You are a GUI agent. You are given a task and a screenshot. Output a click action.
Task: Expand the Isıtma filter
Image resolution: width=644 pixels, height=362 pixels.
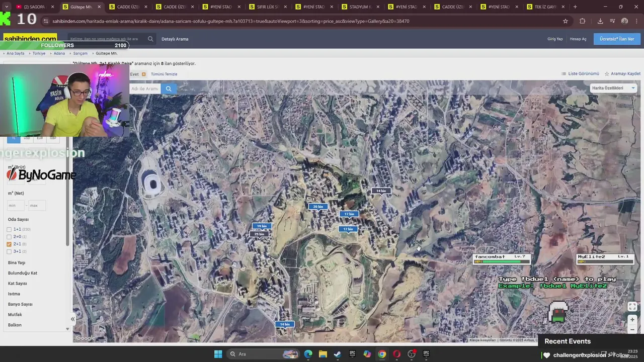[14, 294]
